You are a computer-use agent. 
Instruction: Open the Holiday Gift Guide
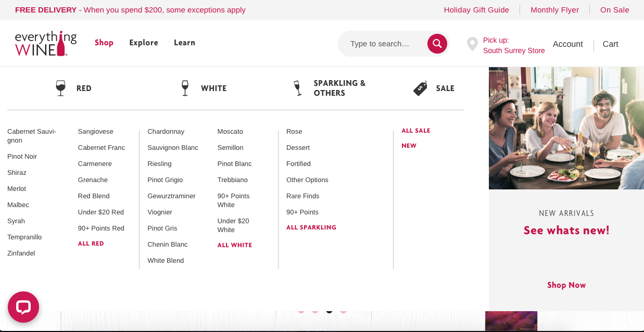[x=476, y=10]
